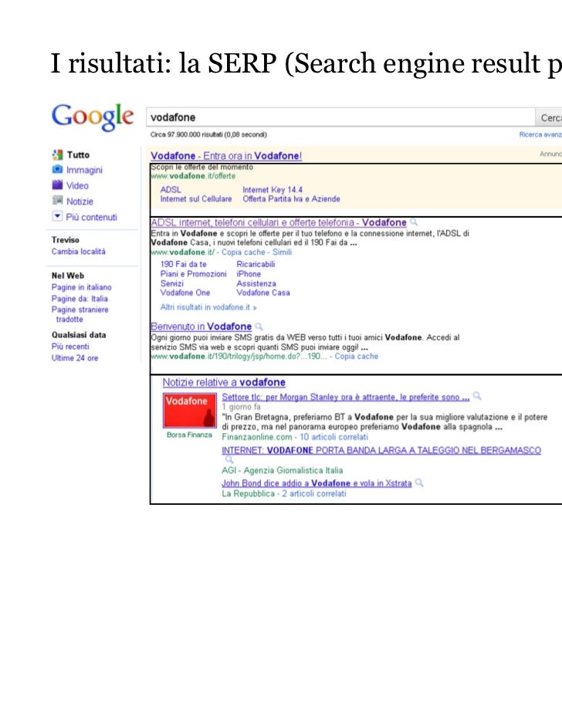Click Simili link under first result
The image size is (562, 728).
282,252
